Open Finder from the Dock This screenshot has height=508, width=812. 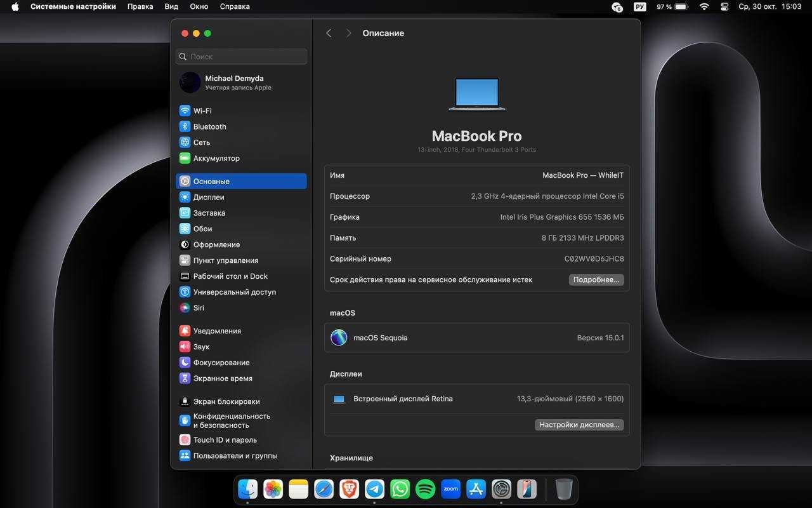pyautogui.click(x=248, y=489)
